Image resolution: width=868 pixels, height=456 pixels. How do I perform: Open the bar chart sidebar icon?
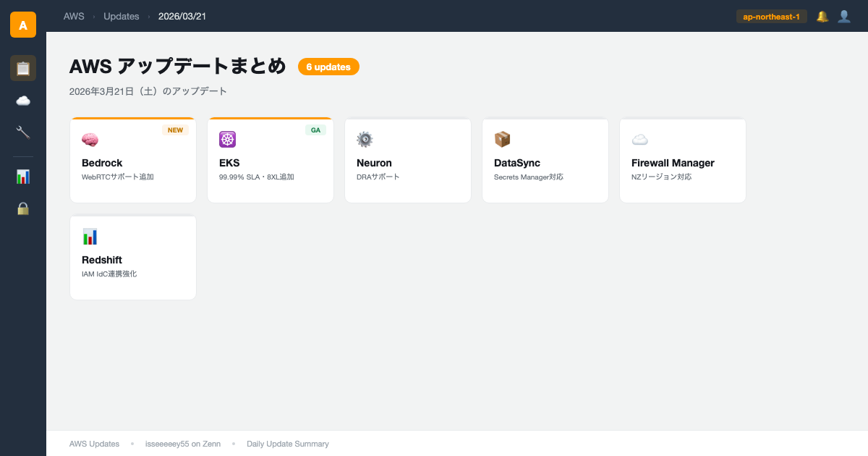pos(23,177)
